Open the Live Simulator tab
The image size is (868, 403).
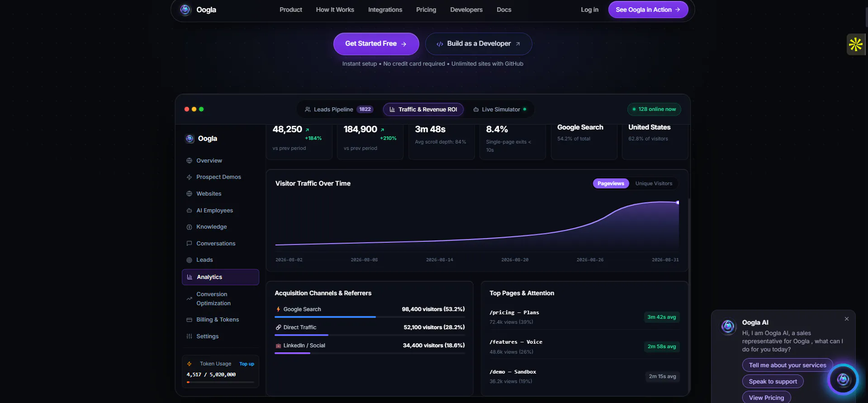(x=500, y=110)
